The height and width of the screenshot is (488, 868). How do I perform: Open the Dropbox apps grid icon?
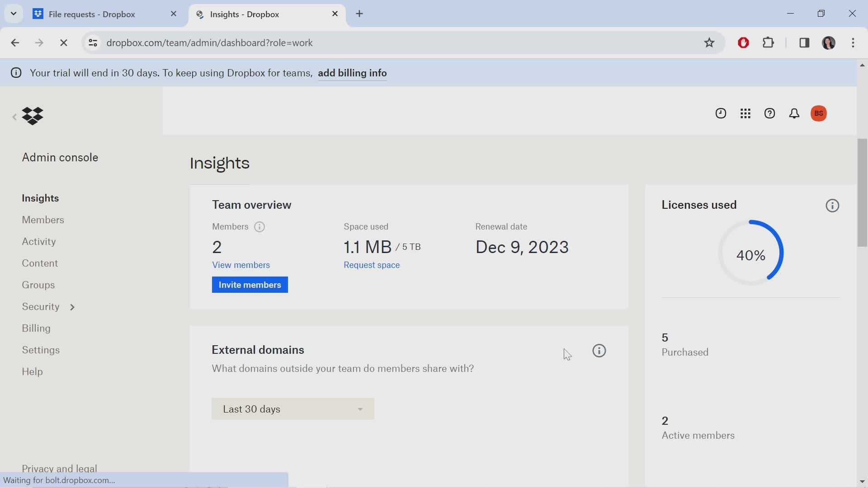pyautogui.click(x=745, y=113)
